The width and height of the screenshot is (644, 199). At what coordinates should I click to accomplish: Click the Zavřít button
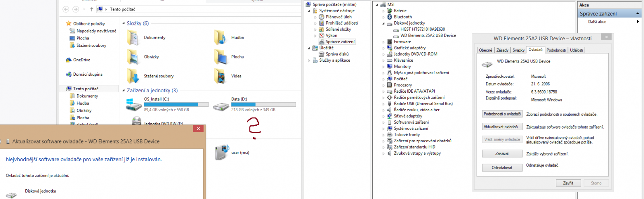568,183
